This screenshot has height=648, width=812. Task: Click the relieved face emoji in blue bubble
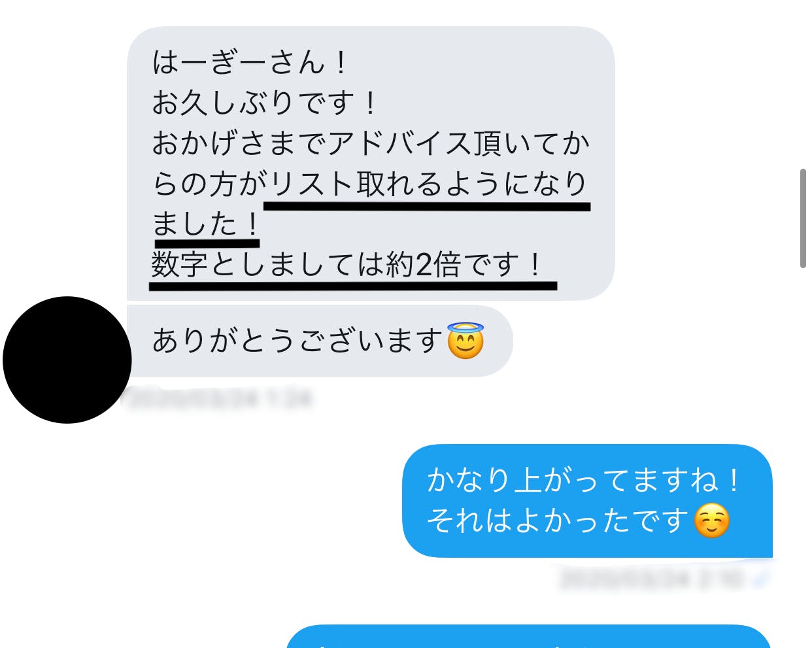711,520
